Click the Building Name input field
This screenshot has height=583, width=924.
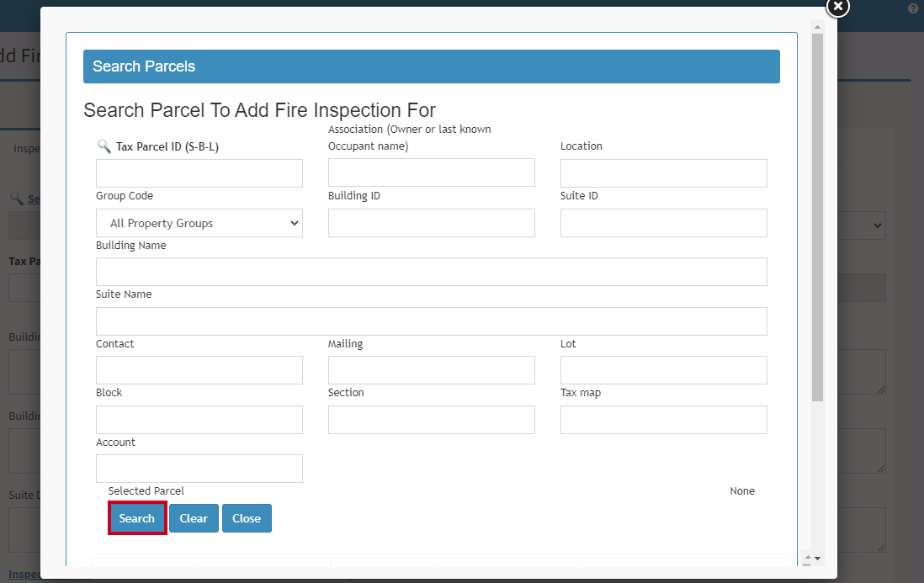point(432,272)
